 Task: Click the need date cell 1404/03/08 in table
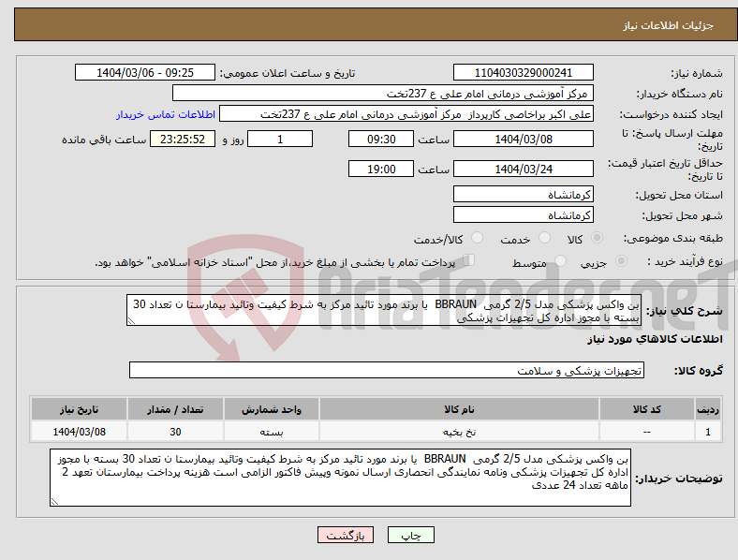click(x=79, y=432)
